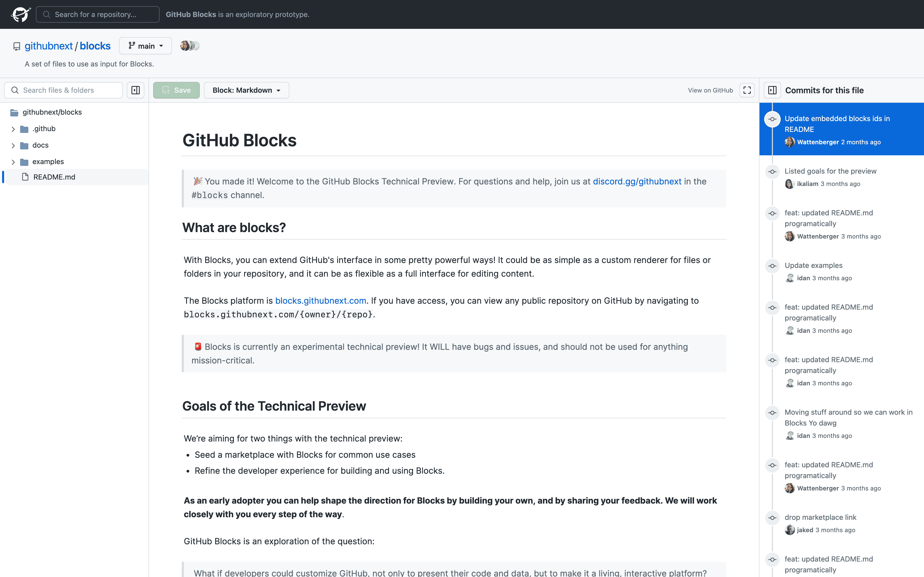The image size is (924, 577).
Task: Click the Save button
Action: point(176,90)
